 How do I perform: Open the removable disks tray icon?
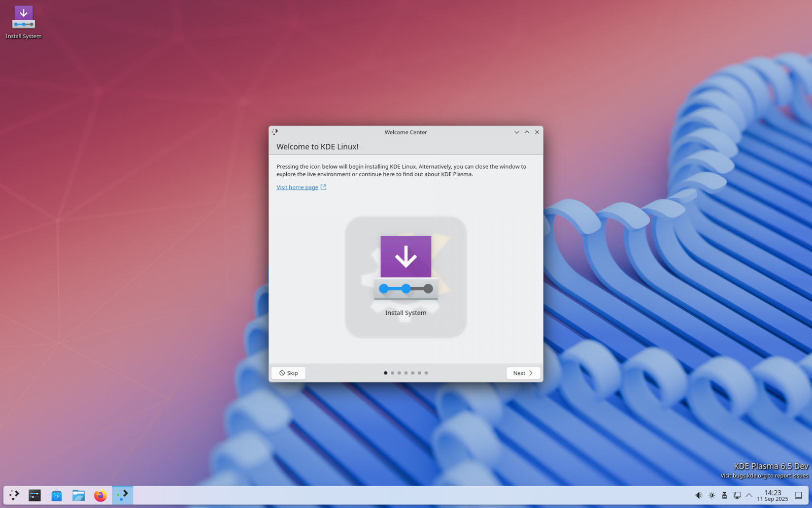724,495
